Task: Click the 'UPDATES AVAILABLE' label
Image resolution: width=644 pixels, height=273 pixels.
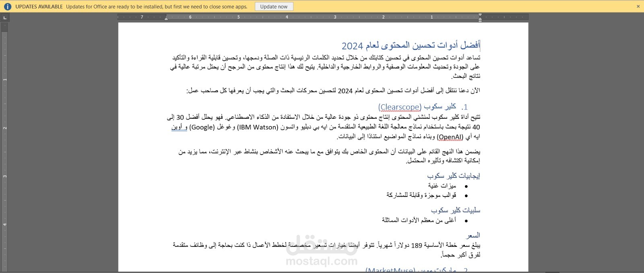Action: 39,6
